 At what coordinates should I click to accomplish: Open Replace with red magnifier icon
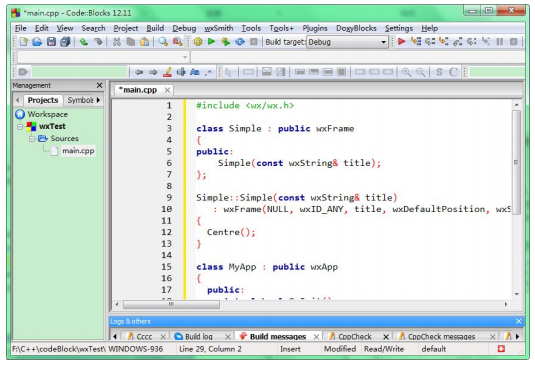pos(177,42)
